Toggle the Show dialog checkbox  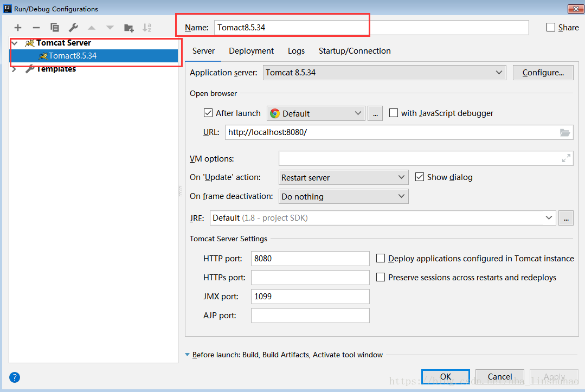(x=420, y=177)
